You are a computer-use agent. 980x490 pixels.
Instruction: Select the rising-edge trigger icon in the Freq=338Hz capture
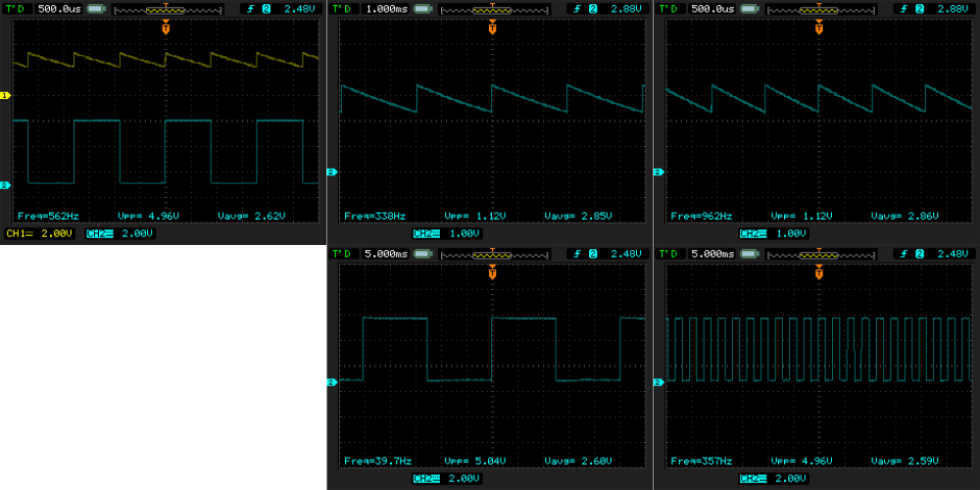click(x=578, y=9)
